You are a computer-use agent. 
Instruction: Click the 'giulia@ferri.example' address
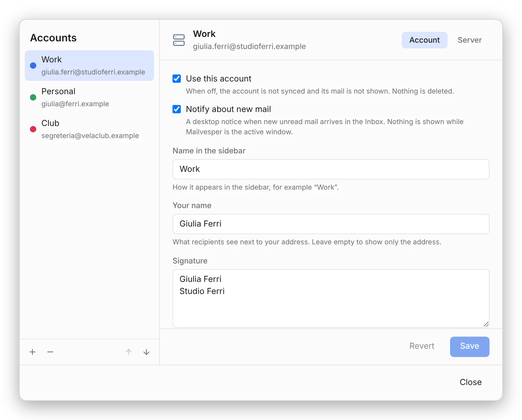[x=75, y=104]
